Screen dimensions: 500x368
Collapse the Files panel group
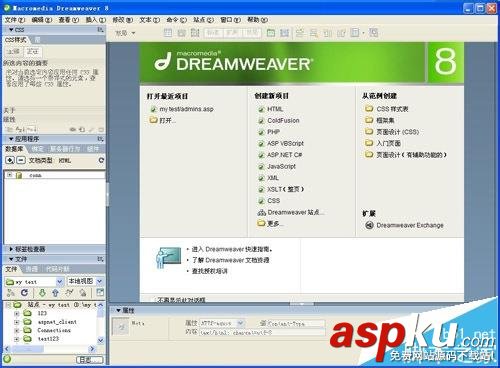click(11, 259)
